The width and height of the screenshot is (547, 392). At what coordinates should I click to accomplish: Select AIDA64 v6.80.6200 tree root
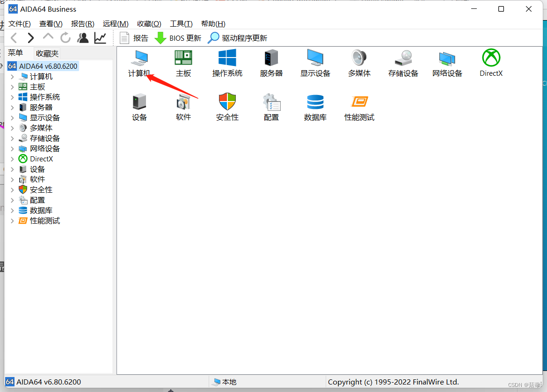click(x=43, y=66)
